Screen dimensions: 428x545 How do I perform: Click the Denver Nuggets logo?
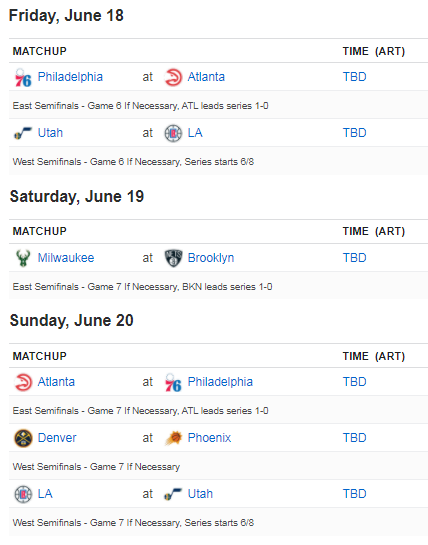coord(23,438)
